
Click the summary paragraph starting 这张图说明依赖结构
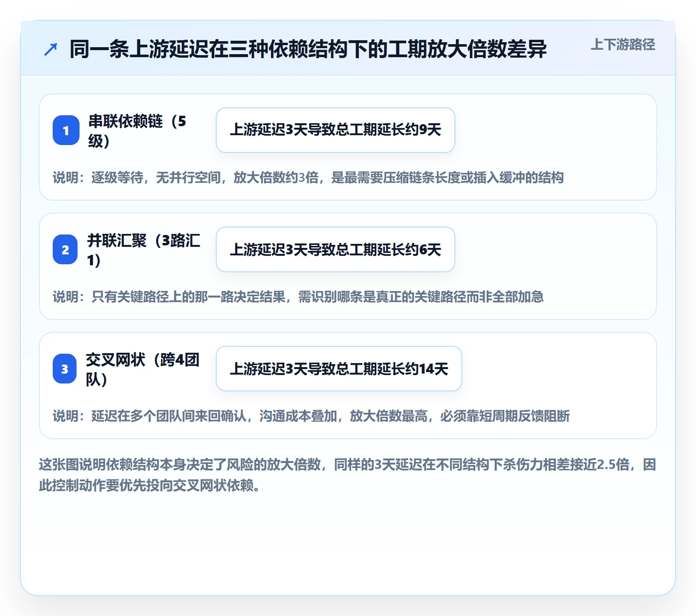point(348,475)
